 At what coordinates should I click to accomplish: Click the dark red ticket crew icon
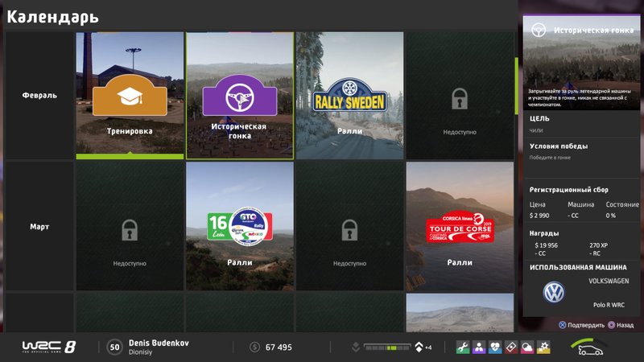[511, 348]
